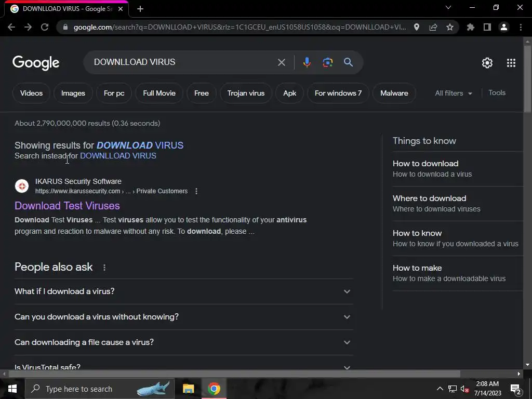
Task: Select the For pc filter chip
Action: [x=114, y=93]
